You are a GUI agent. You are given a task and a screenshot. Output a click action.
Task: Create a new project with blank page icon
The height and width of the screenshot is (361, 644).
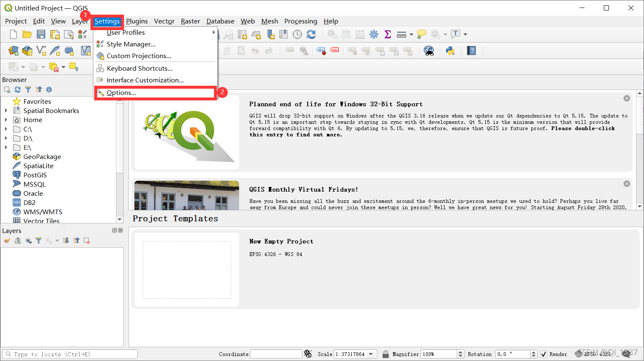pyautogui.click(x=13, y=34)
